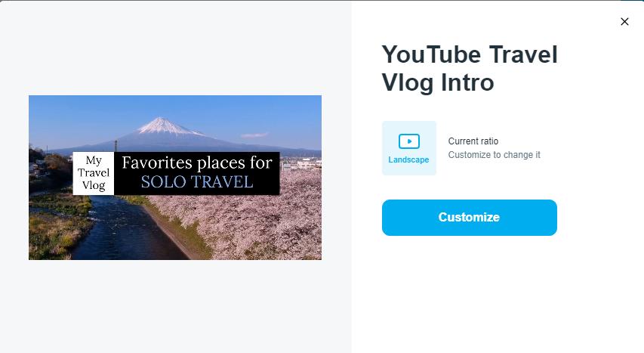Click the small cloud beside the mountain
The height and width of the screenshot is (353, 644).
tap(254, 135)
